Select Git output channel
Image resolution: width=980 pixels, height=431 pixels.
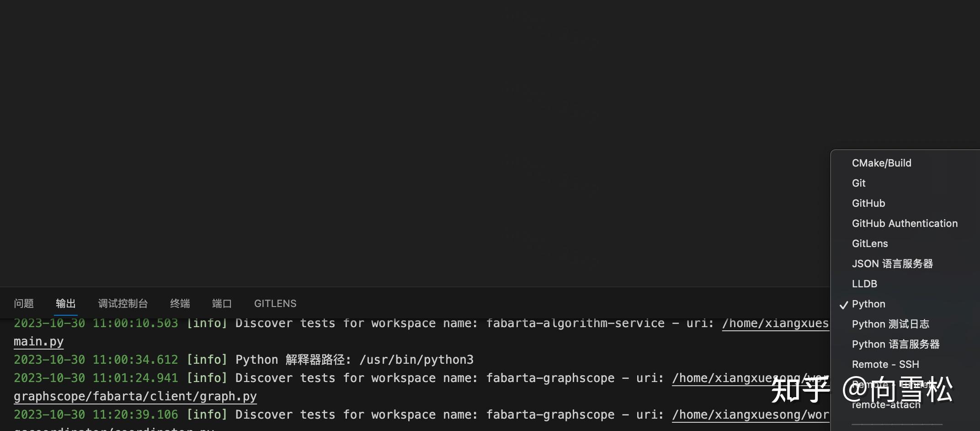[858, 183]
